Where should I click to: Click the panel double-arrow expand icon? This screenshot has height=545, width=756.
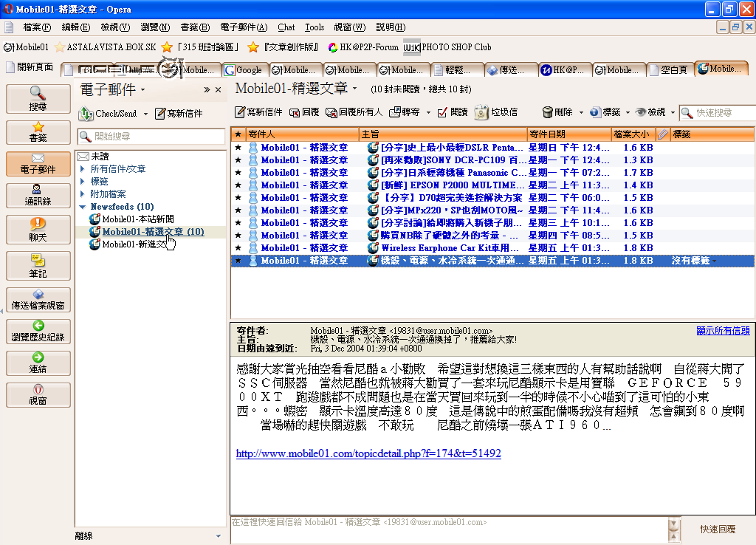pyautogui.click(x=207, y=89)
